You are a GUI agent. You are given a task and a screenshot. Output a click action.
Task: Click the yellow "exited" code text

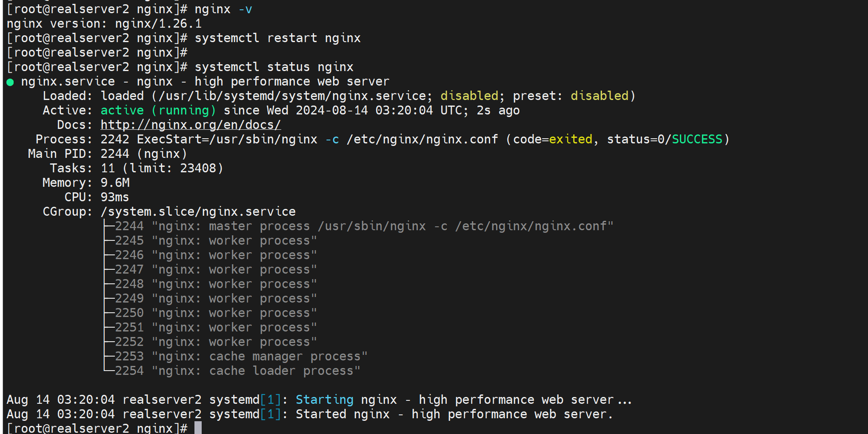(570, 139)
